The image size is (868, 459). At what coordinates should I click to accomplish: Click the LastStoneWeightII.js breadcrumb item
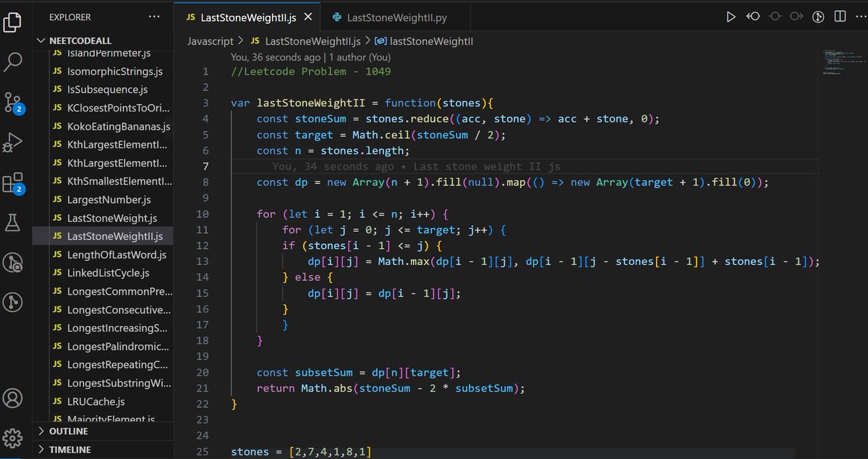pyautogui.click(x=305, y=41)
